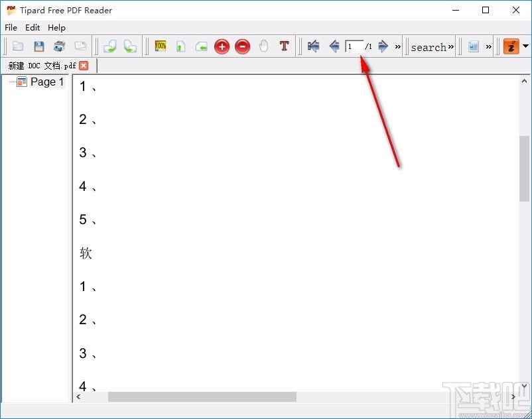
Task: Go to next page arrow
Action: [x=383, y=46]
